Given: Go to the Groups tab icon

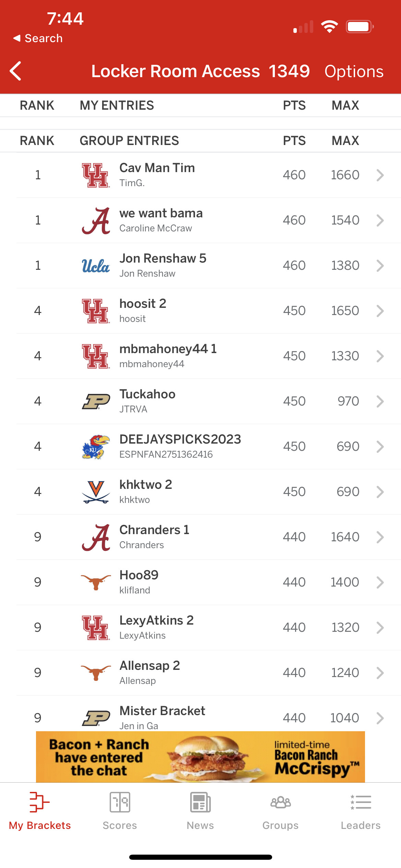Looking at the screenshot, I should click(280, 803).
